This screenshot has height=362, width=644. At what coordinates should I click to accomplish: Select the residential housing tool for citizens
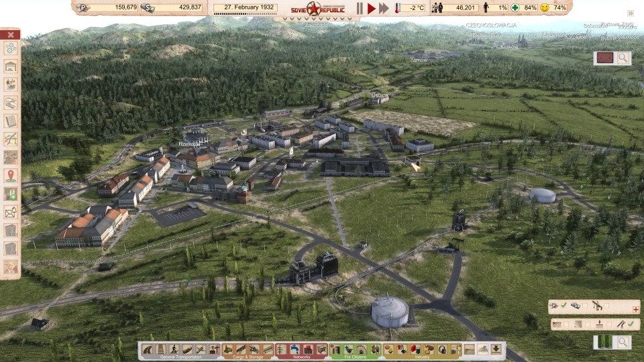coord(335,349)
